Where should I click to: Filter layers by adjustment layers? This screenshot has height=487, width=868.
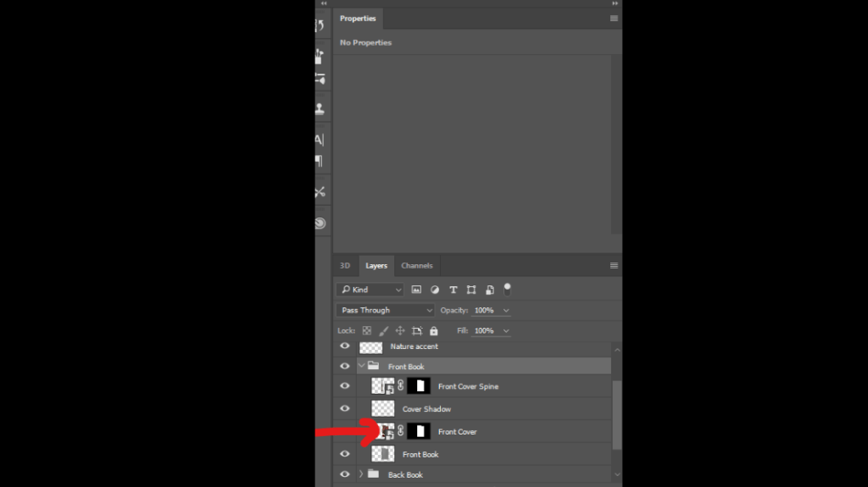435,290
